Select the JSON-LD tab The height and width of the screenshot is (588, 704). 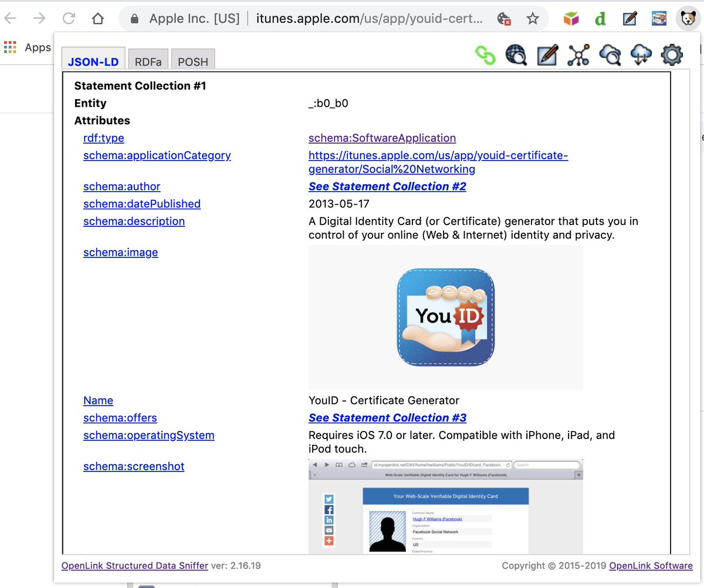click(93, 61)
